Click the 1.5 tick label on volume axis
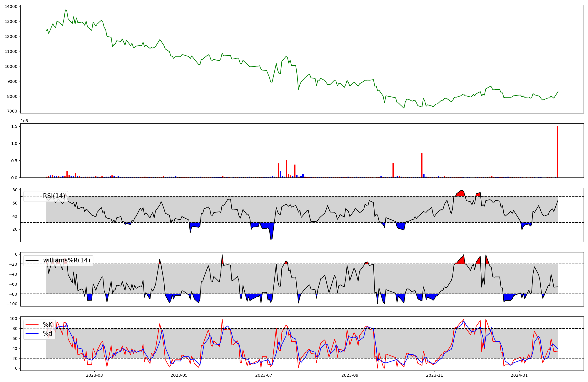Viewport: 588px width, 382px height. 15,126
